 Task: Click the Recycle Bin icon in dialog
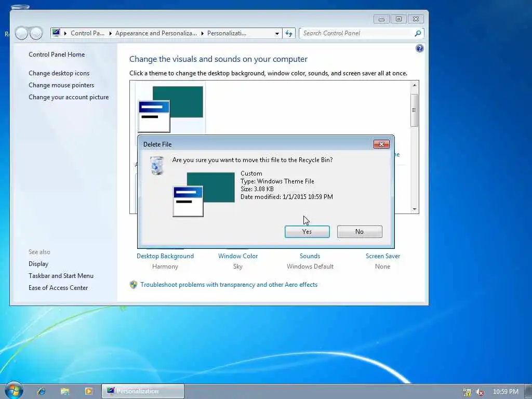point(157,166)
